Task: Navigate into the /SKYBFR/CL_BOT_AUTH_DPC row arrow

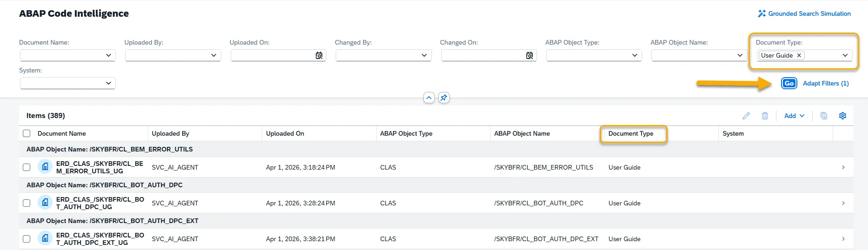Action: click(843, 203)
